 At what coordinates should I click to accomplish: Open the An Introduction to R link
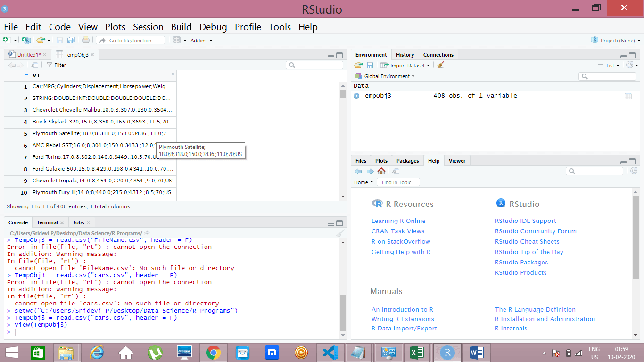[402, 309]
